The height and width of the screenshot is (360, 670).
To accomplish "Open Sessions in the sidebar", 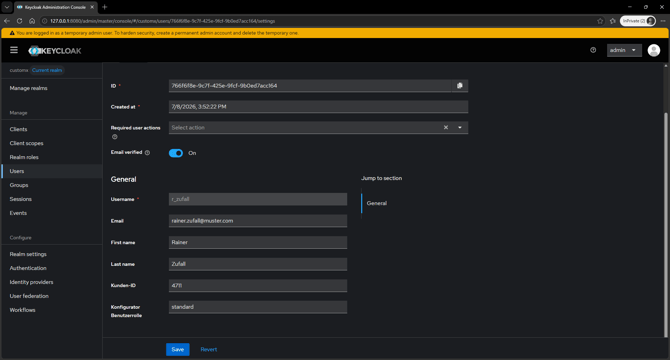I will tap(21, 199).
